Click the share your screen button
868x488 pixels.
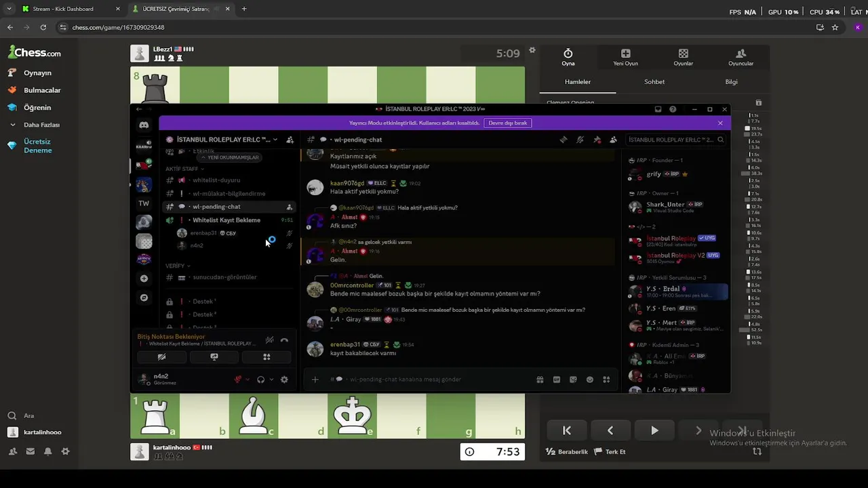[214, 357]
